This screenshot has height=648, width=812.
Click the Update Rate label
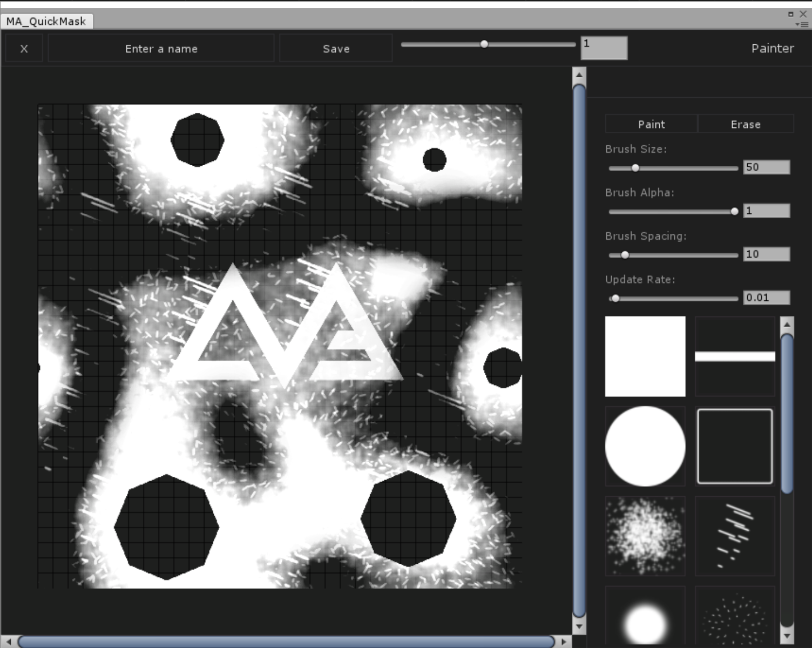point(640,280)
